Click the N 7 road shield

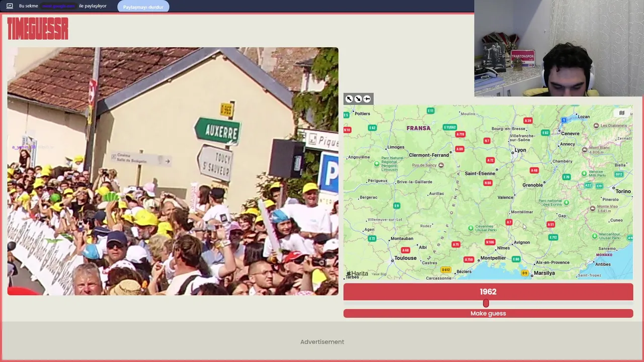click(487, 141)
